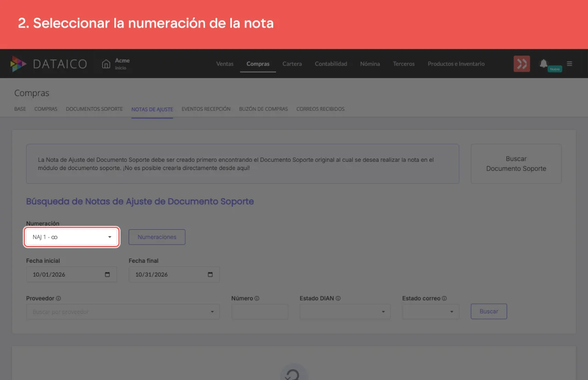This screenshot has width=588, height=380.
Task: Click the Proveedor info icon
Action: click(58, 298)
